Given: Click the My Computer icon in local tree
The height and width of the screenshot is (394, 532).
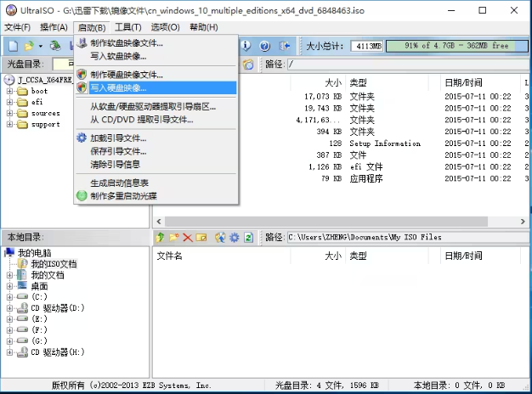Looking at the screenshot, I should coord(9,252).
